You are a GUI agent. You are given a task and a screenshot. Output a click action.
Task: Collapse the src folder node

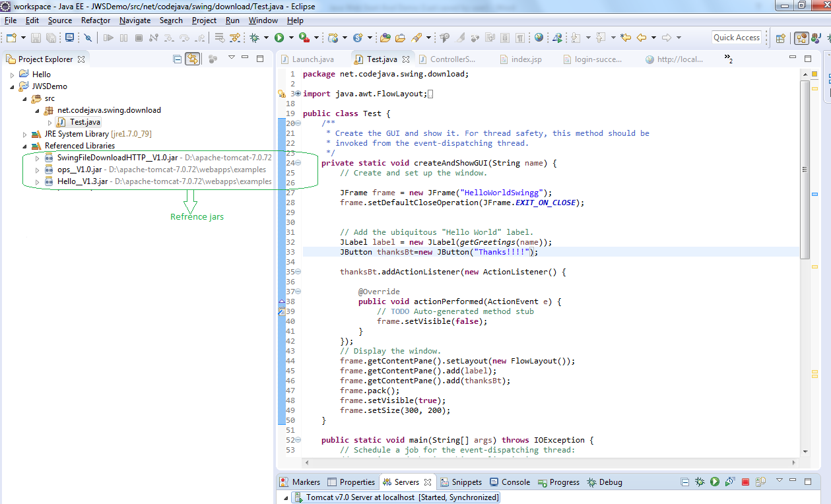[24, 98]
